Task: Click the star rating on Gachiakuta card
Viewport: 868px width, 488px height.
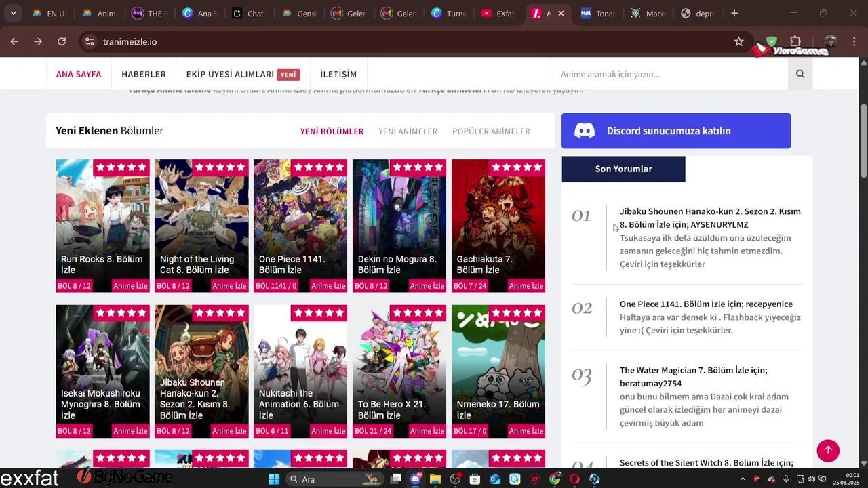Action: 517,167
